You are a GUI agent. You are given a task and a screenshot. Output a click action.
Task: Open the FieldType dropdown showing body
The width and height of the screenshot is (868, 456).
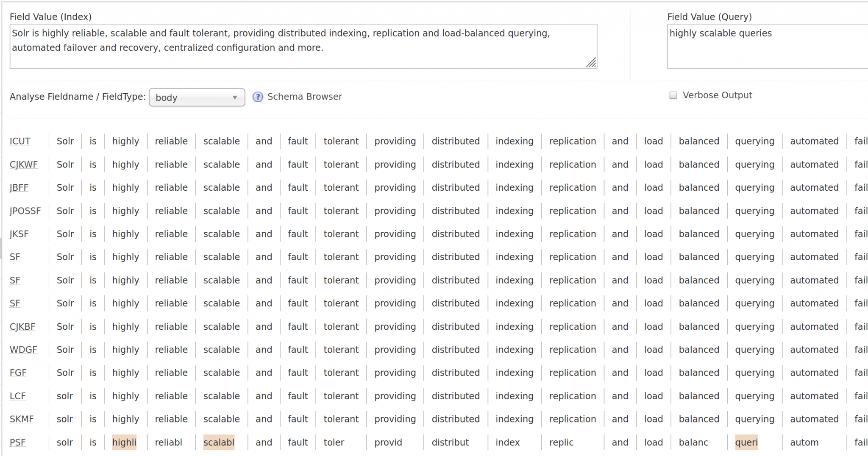(196, 97)
